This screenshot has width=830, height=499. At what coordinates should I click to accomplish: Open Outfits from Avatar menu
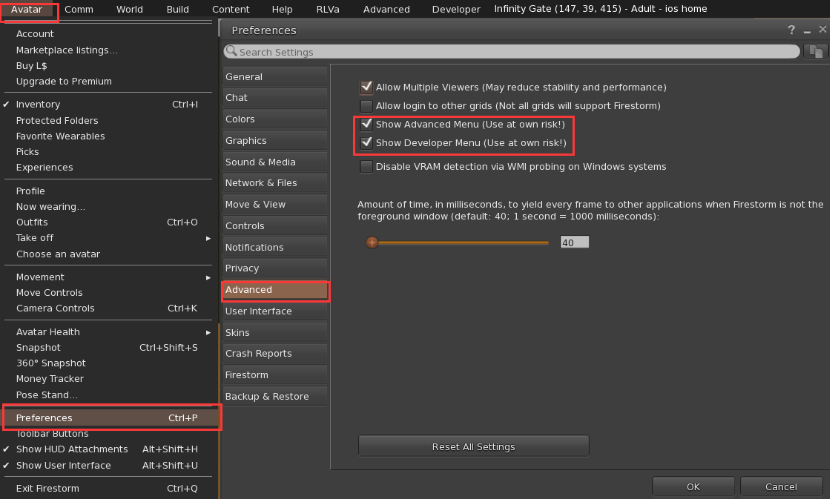107,222
